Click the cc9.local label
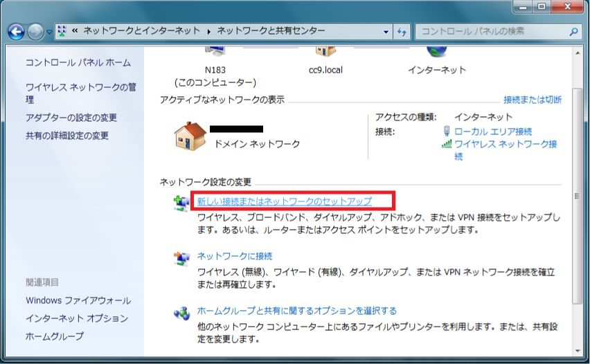590x364 pixels. click(325, 70)
